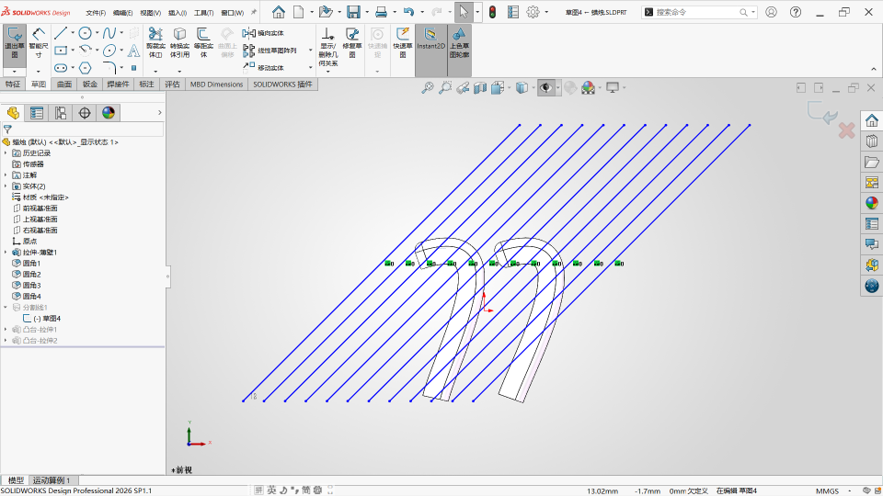This screenshot has width=883, height=496.
Task: Select the Sketch Fillet tool
Action: pyautogui.click(x=109, y=68)
